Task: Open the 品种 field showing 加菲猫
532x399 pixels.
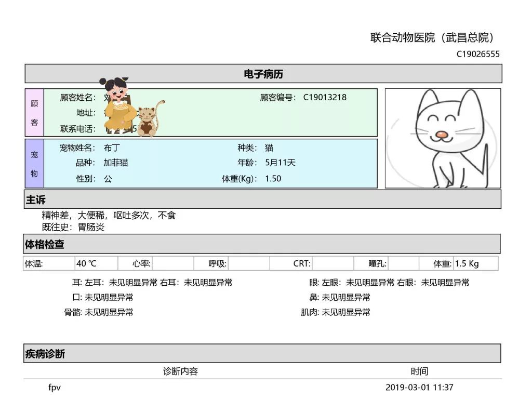Action: (115, 163)
